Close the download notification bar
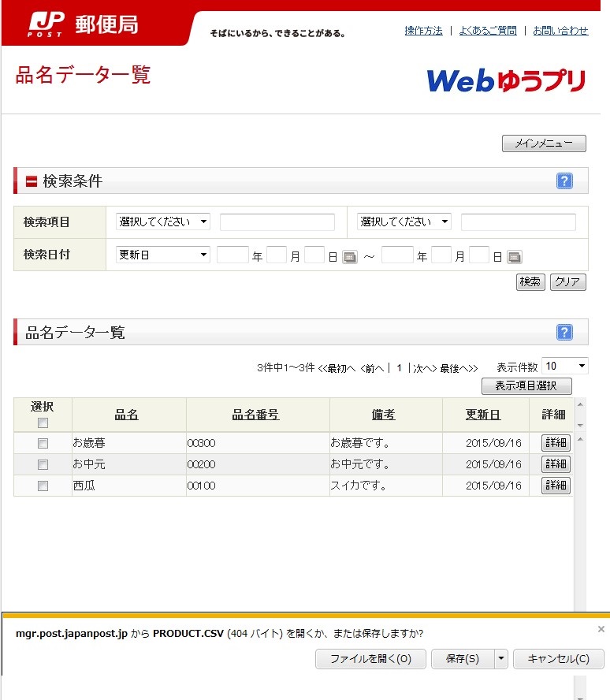Viewport: 610px width, 700px height. (x=601, y=629)
